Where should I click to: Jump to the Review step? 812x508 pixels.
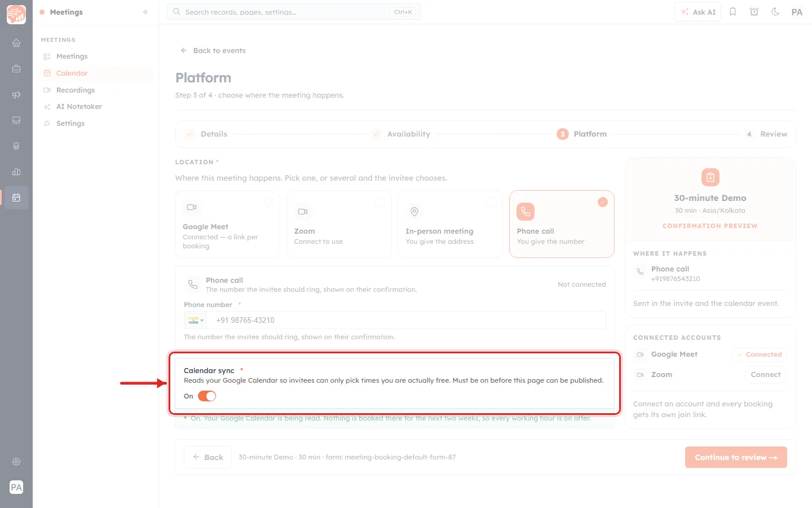click(766, 134)
